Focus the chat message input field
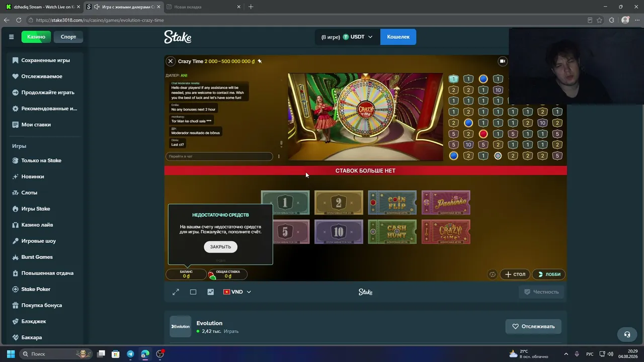This screenshot has width=644, height=362. pos(219,156)
